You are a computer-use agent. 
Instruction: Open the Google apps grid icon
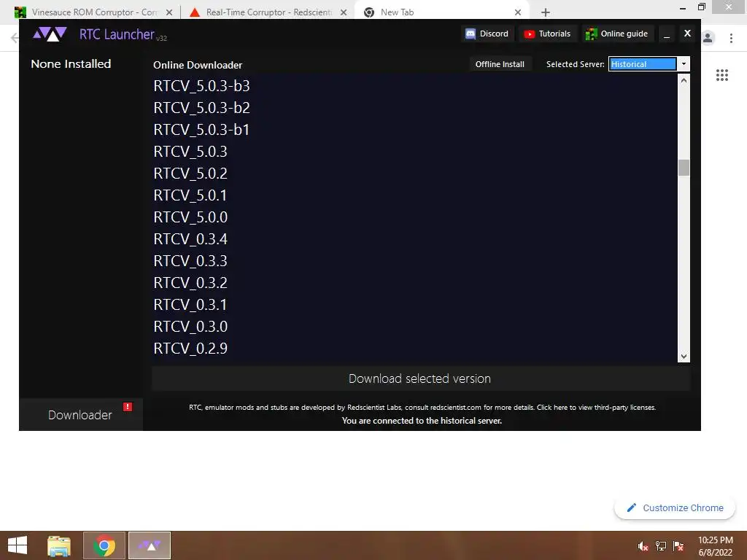[722, 75]
